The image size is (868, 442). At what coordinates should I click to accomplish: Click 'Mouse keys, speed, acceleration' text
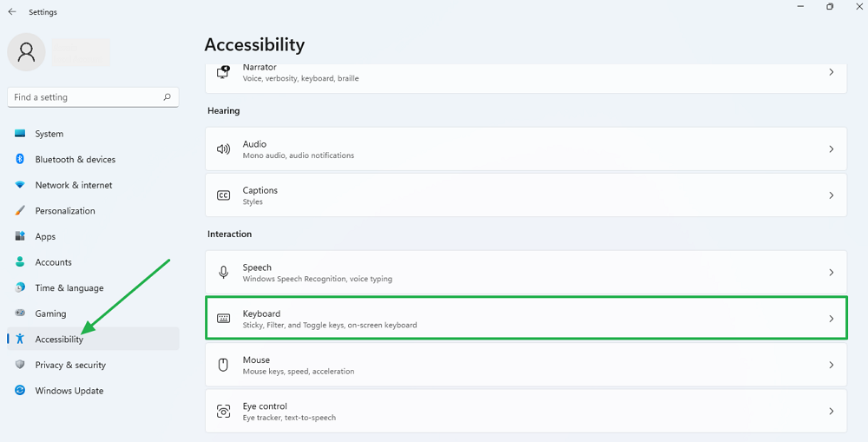coord(299,372)
